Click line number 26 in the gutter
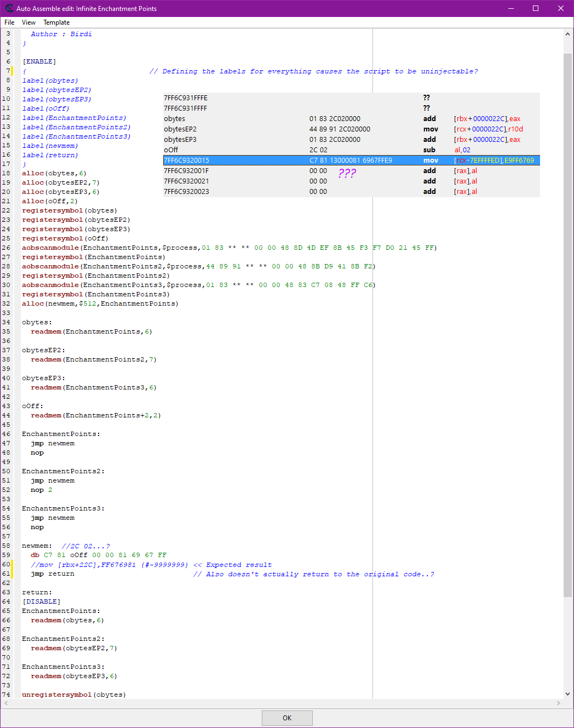Screen dimensions: 574x728 (6, 248)
